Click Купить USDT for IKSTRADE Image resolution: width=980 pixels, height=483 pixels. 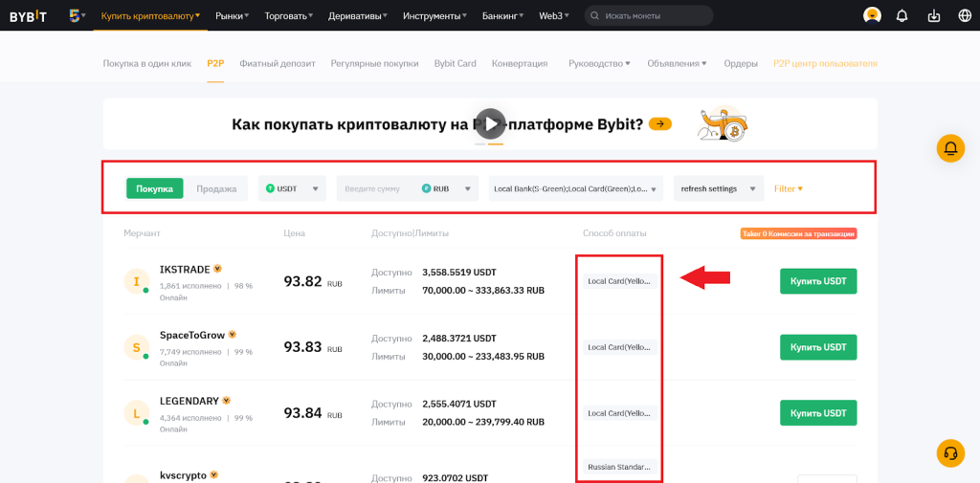(x=817, y=281)
